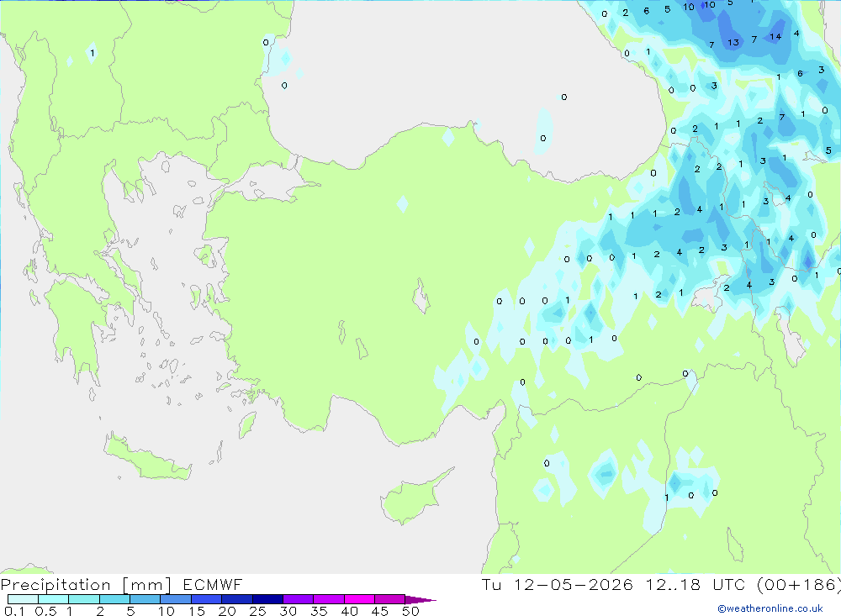Click the "12..18 UTC" time range text

click(696, 584)
